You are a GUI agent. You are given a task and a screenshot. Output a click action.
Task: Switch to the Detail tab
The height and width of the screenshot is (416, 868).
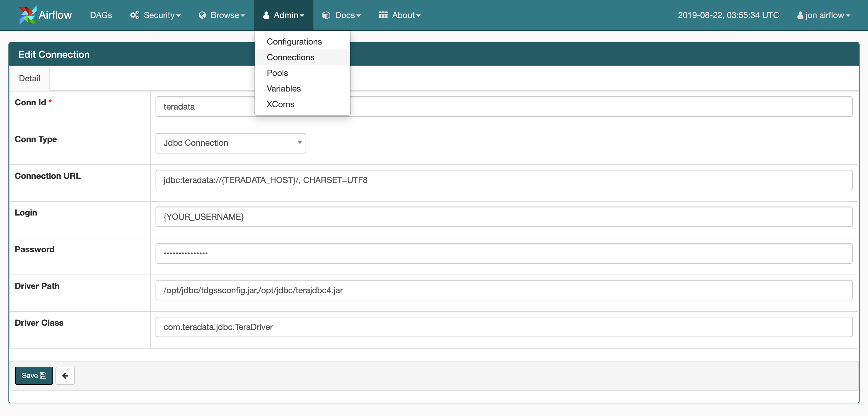[x=29, y=78]
